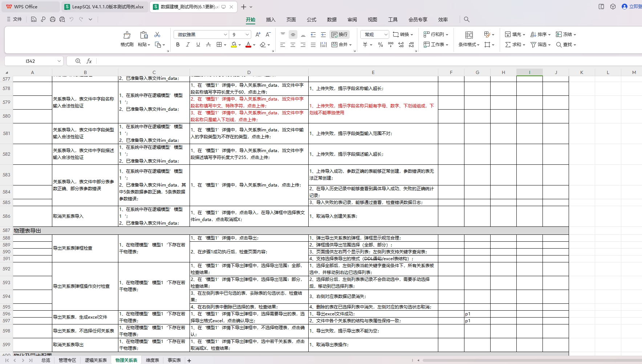Open the Rows and Columns (行和列) menu
The width and height of the screenshot is (642, 364).
click(x=436, y=34)
